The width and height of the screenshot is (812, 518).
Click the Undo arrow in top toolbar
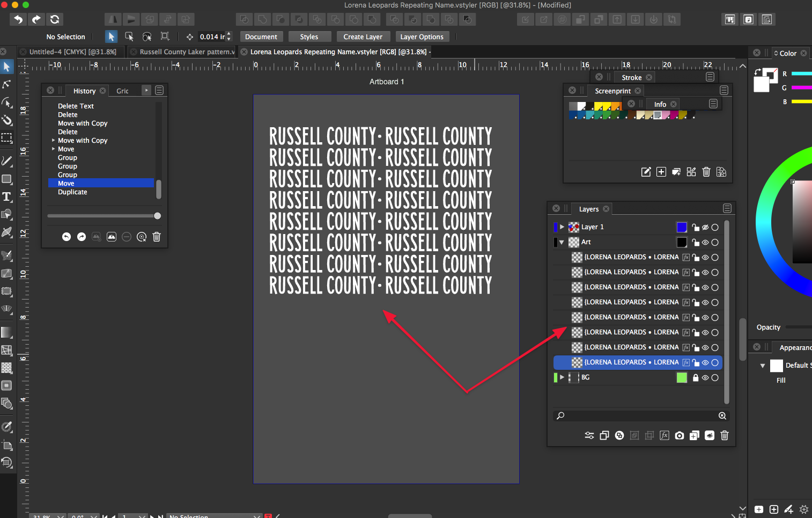coord(18,19)
